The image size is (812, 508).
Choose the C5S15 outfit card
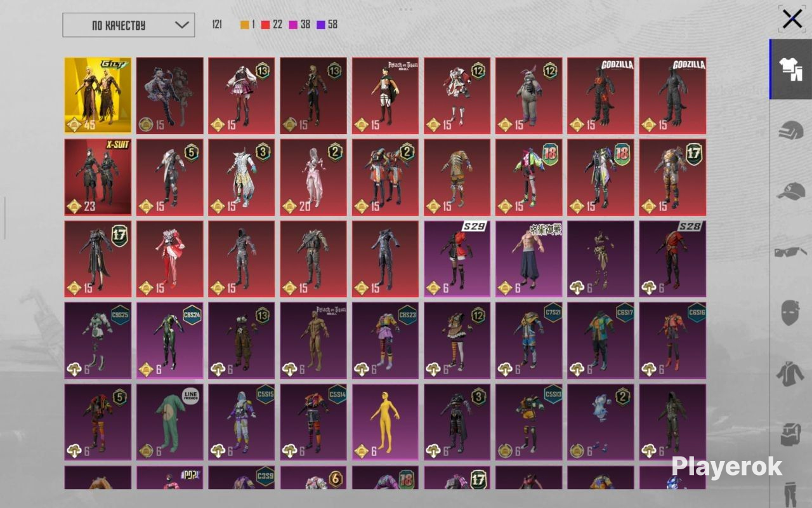tap(242, 422)
